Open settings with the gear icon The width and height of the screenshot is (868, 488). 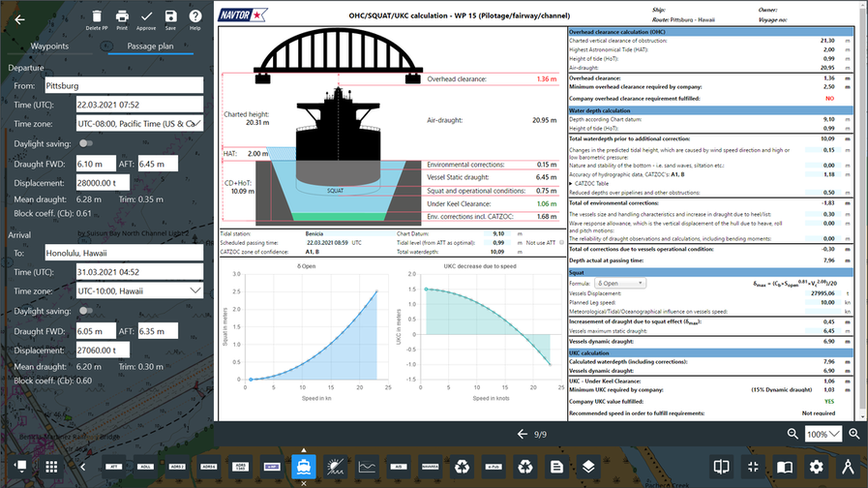coord(816,467)
